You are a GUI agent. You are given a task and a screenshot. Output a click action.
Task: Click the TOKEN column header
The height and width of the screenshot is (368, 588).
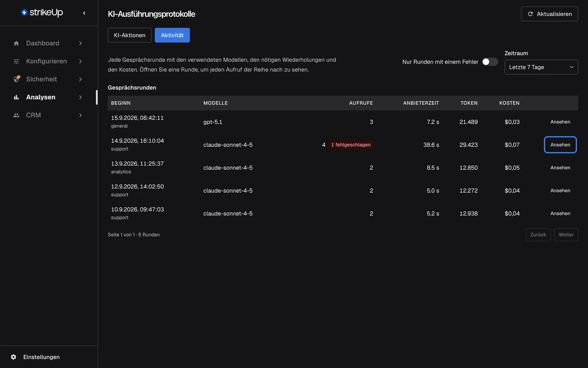tap(469, 103)
